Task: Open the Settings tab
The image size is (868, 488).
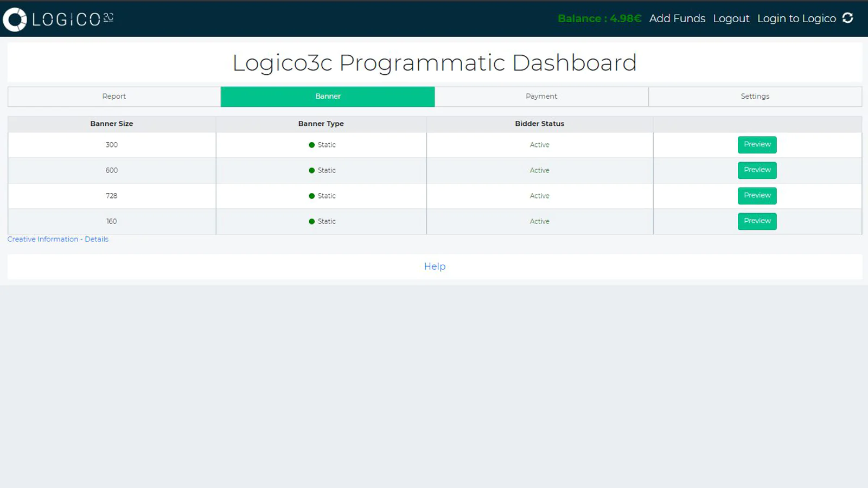Action: (x=755, y=97)
